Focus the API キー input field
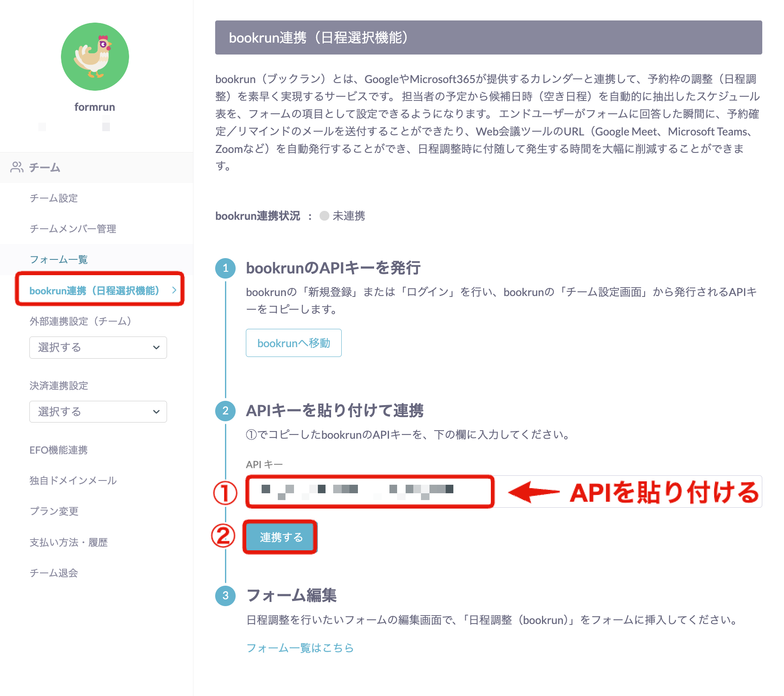The image size is (784, 696). (x=504, y=492)
